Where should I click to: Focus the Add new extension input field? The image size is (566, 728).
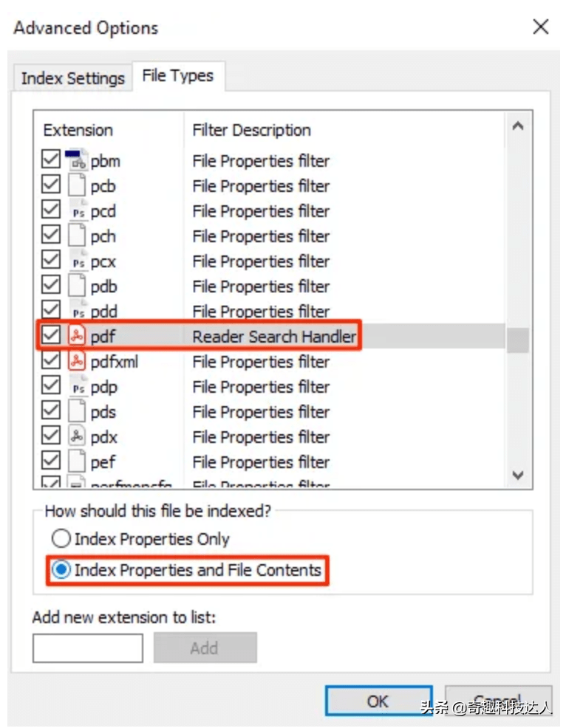[88, 648]
